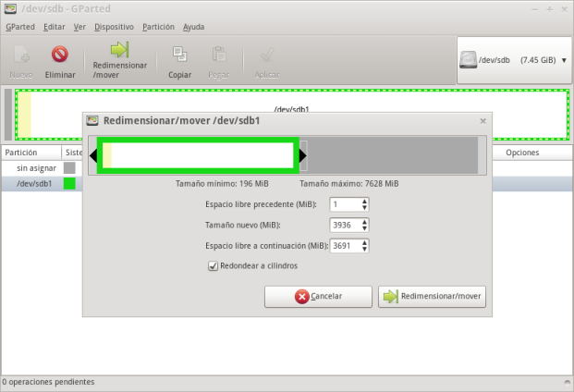The width and height of the screenshot is (574, 392).
Task: Confirm with the Redimensionar/mover dialog button
Action: tap(432, 297)
